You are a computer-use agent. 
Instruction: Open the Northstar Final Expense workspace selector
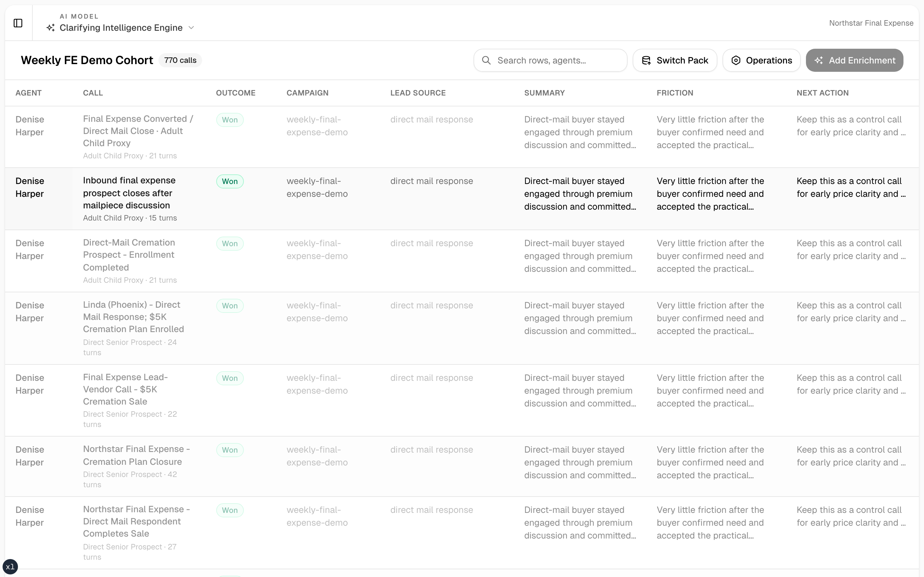point(872,23)
